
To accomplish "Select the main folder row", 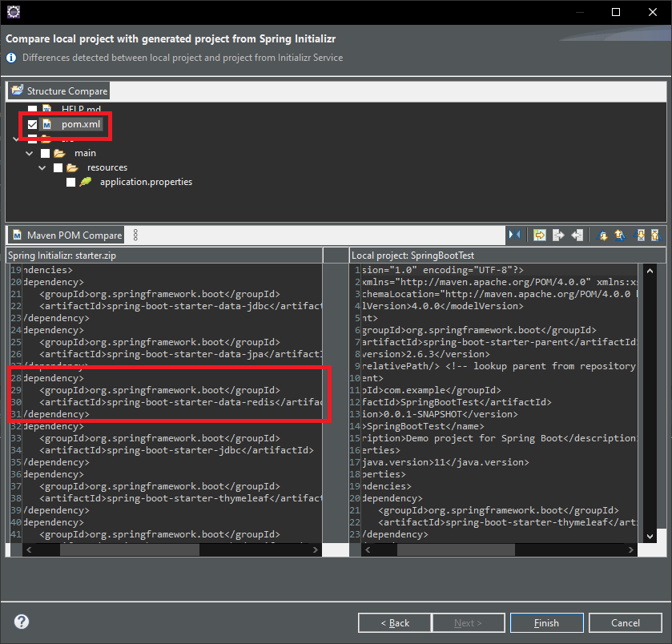I will tap(85, 153).
